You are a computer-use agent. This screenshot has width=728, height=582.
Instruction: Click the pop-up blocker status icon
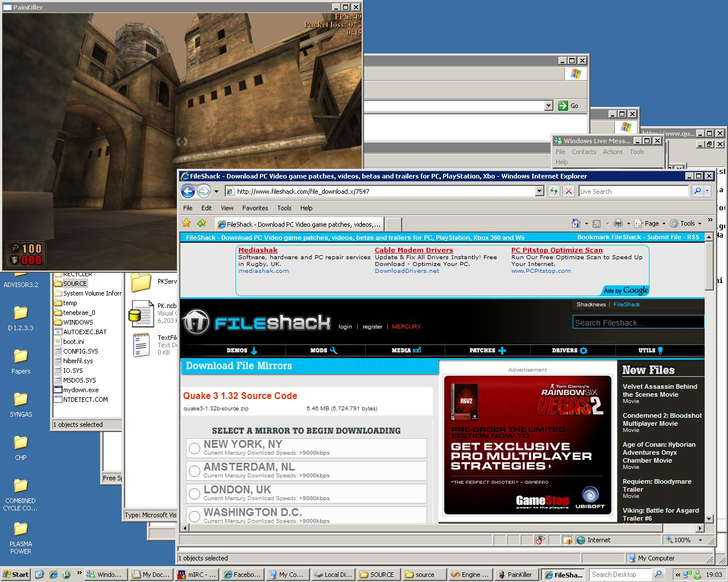(x=567, y=540)
